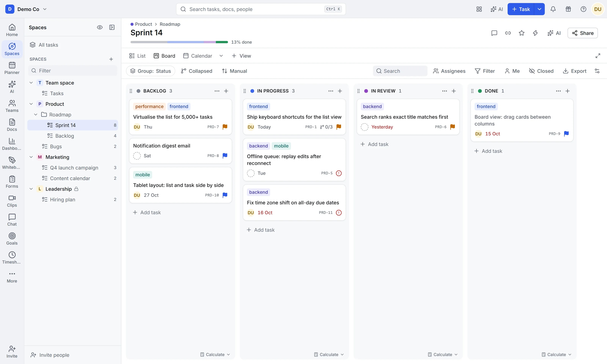Open Forms in the sidebar

[12, 182]
